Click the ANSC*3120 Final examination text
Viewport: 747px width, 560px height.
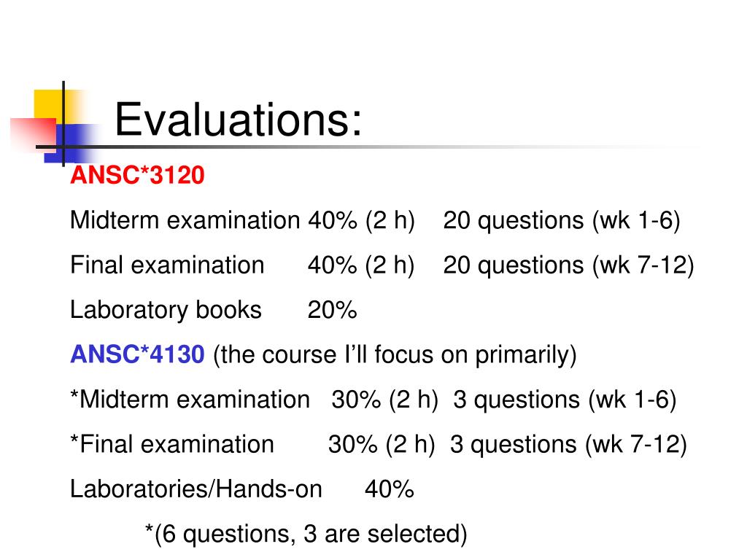(x=167, y=265)
